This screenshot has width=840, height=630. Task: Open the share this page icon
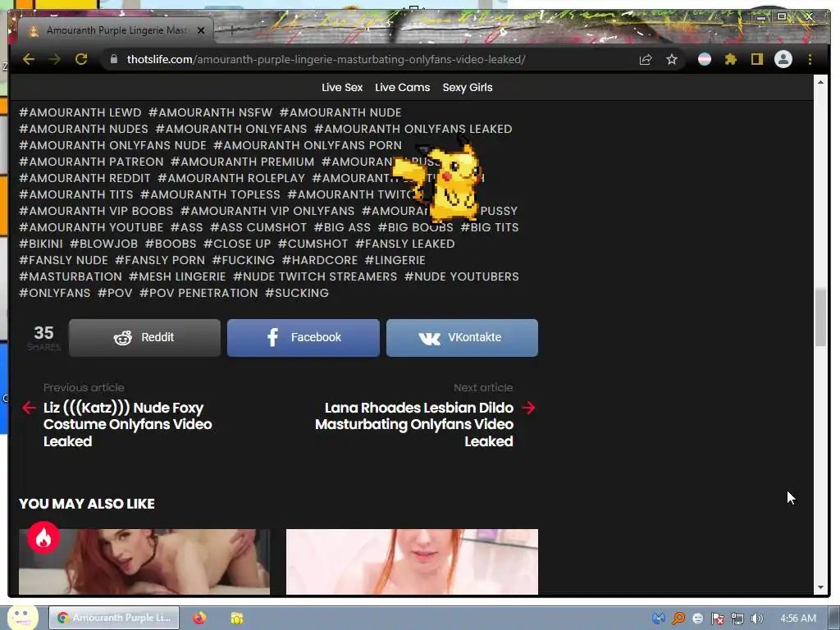pos(646,59)
